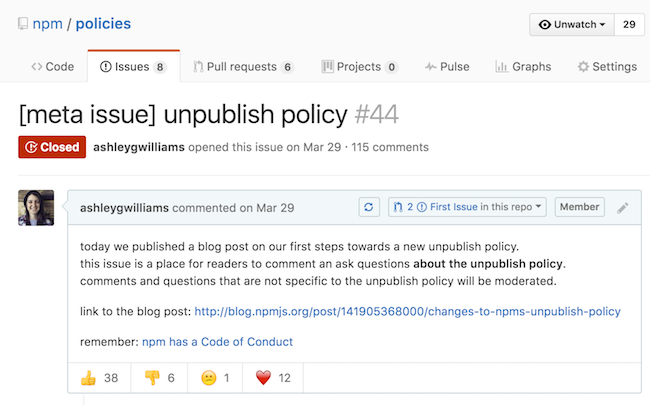Click the commented on Mar 29 timestamp

[233, 208]
